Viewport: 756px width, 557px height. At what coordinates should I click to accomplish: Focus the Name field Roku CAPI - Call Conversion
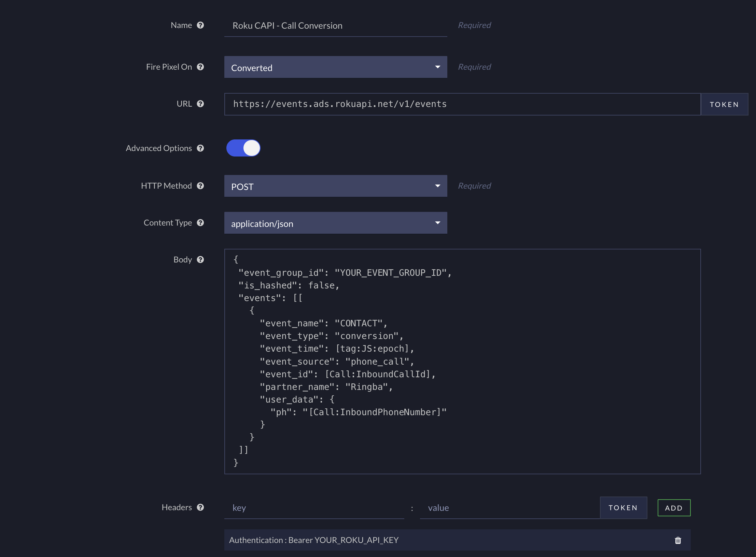coord(336,26)
